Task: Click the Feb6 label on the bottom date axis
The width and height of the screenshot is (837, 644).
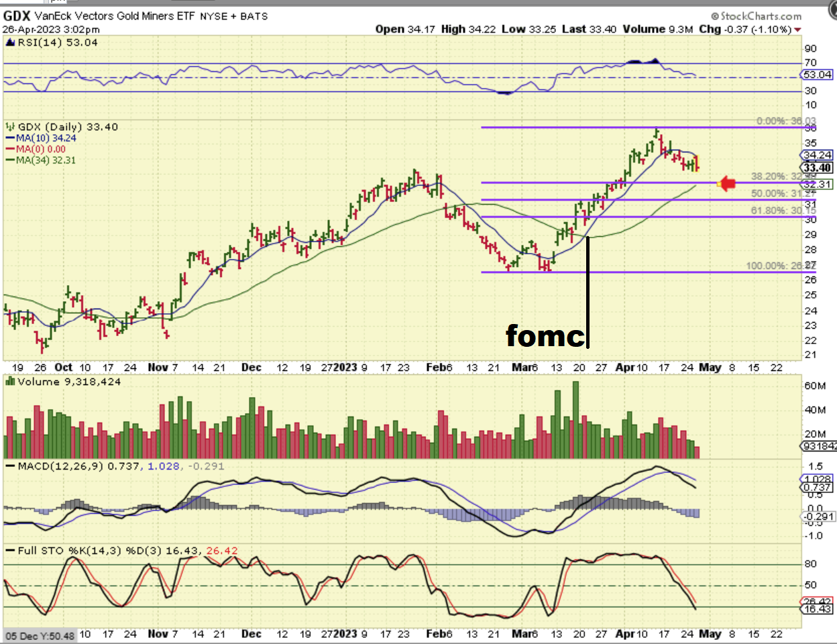Action: coord(439,633)
